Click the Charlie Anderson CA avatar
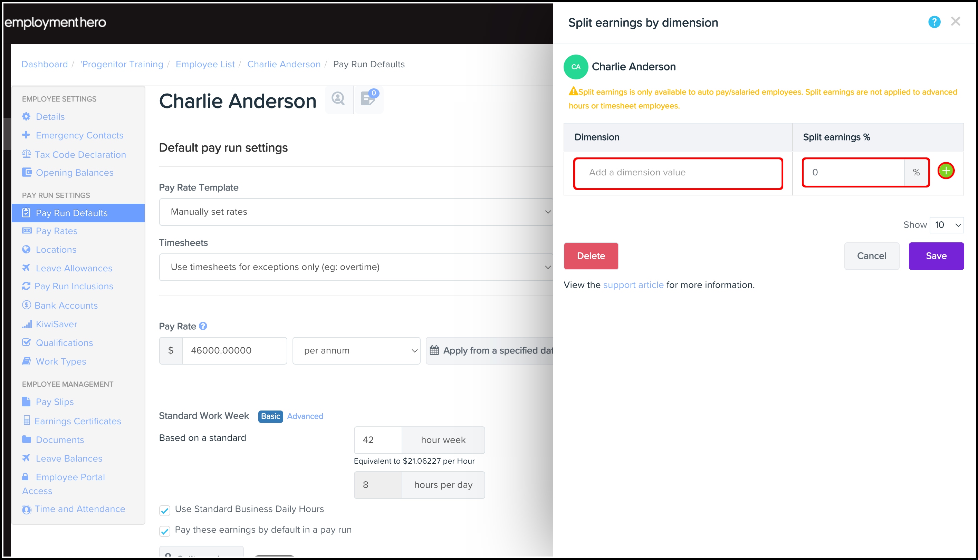Image resolution: width=978 pixels, height=560 pixels. click(x=575, y=67)
